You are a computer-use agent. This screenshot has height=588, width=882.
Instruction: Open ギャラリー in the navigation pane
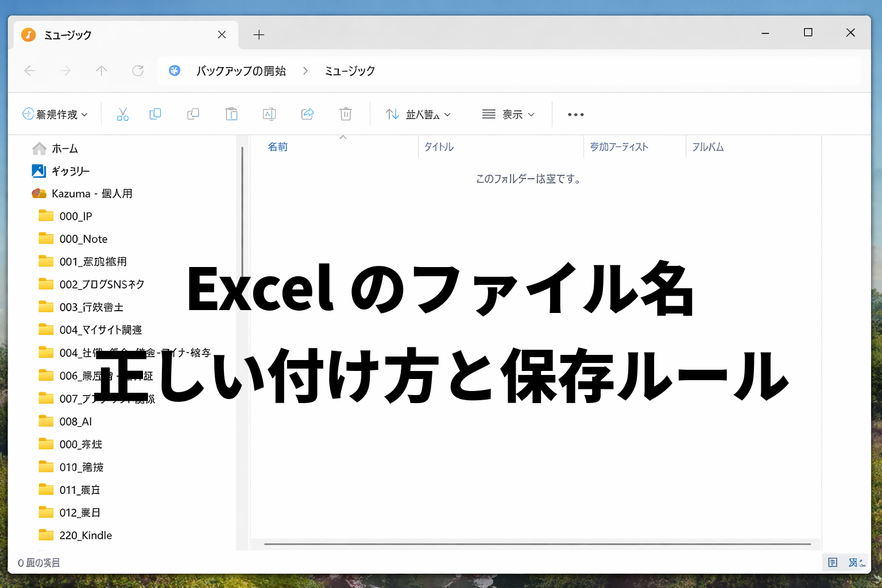click(x=71, y=171)
